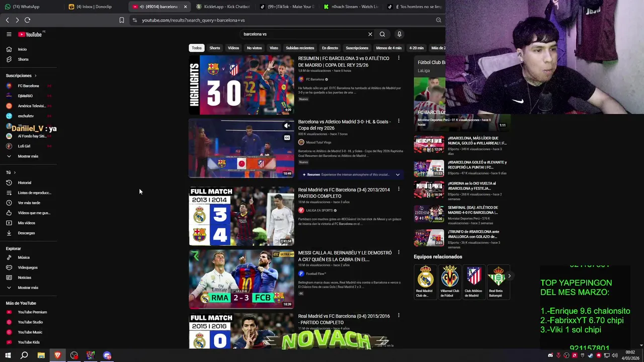Expand Mostrar más under Explorar
This screenshot has height=362, width=644.
point(28,288)
